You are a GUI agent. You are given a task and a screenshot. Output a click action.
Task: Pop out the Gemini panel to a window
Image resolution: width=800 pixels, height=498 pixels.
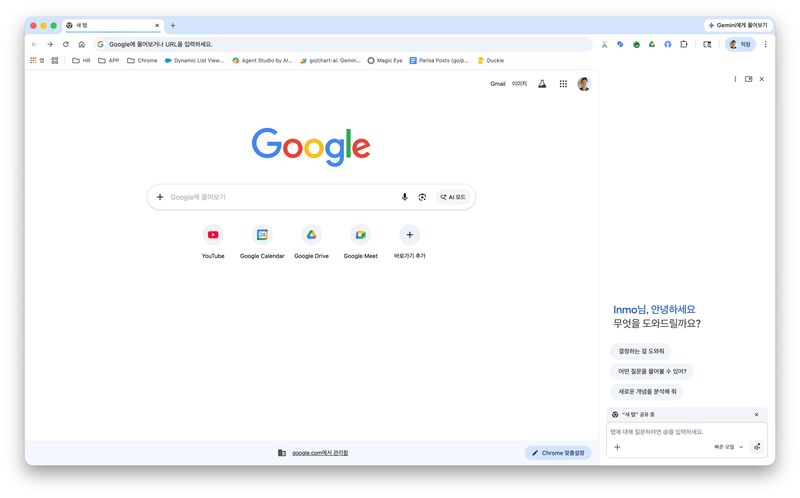tap(748, 79)
